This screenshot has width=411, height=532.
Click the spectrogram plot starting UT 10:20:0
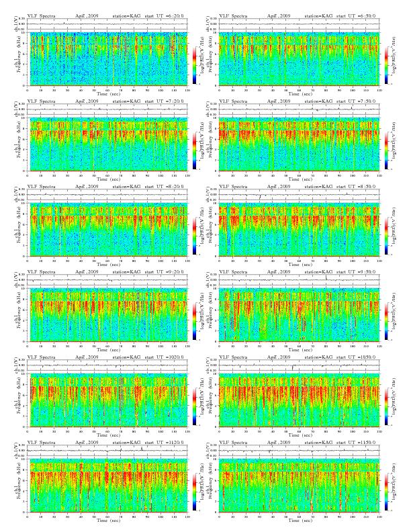[x=107, y=400]
